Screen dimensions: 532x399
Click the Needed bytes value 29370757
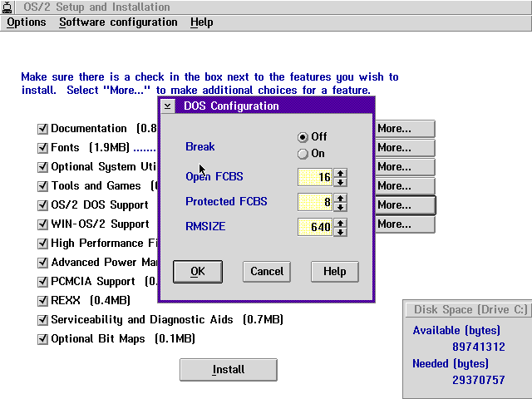pyautogui.click(x=479, y=380)
